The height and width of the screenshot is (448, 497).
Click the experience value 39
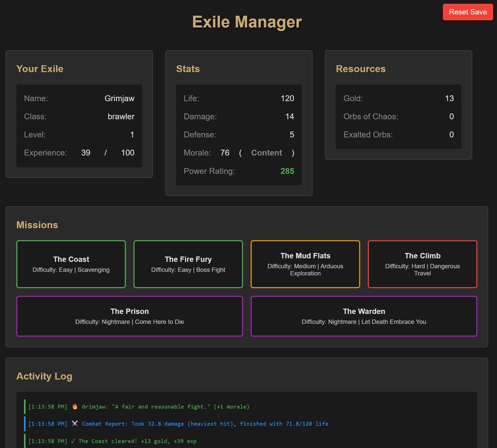(85, 152)
